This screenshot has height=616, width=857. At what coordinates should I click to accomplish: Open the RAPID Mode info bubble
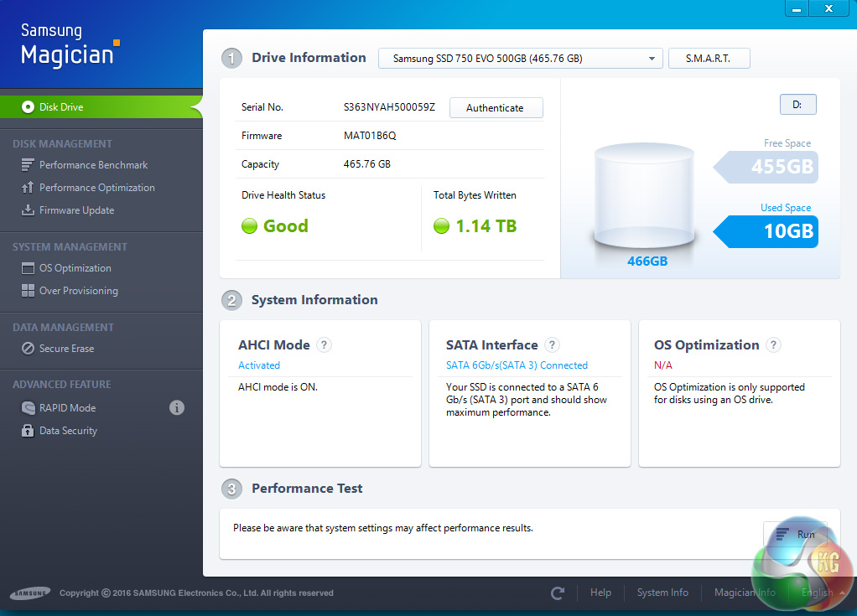[x=177, y=408]
